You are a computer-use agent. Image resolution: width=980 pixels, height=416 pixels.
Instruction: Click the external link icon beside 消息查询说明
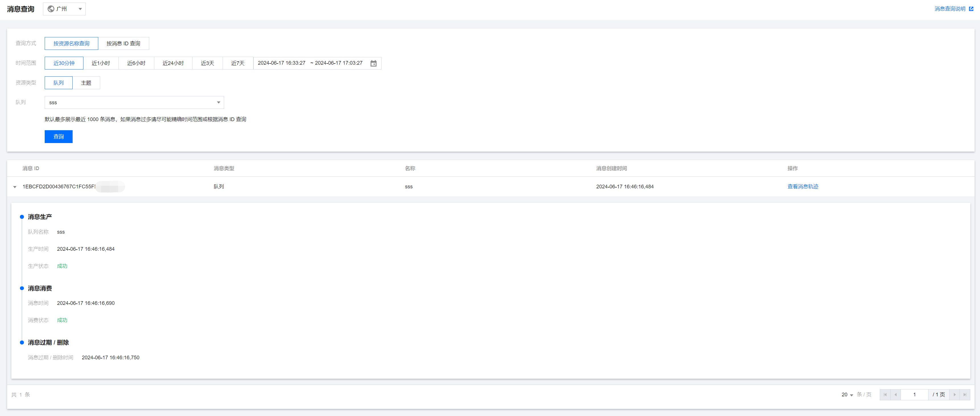pyautogui.click(x=971, y=9)
